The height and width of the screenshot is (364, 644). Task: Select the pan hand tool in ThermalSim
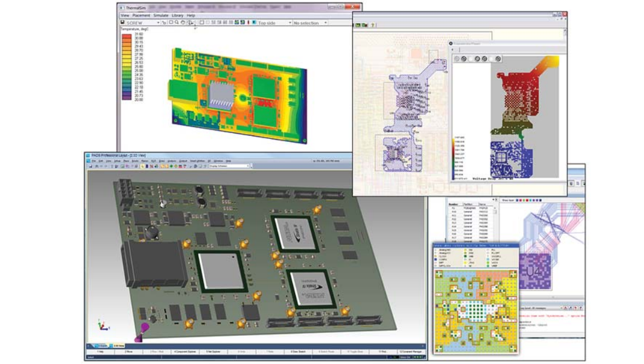183,23
